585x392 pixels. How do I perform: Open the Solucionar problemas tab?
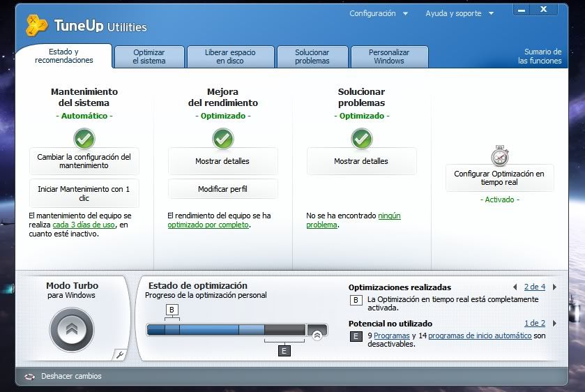[312, 56]
